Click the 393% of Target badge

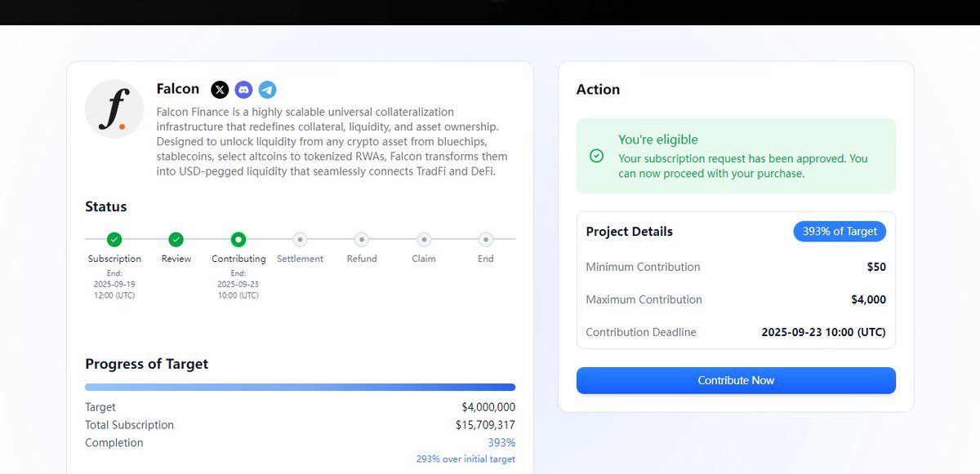point(840,232)
